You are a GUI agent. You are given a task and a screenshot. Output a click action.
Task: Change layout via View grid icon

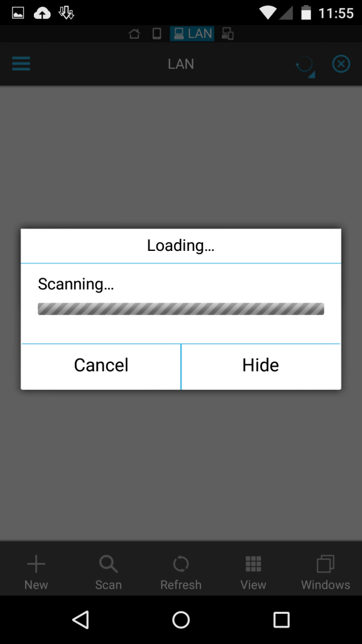tap(253, 572)
